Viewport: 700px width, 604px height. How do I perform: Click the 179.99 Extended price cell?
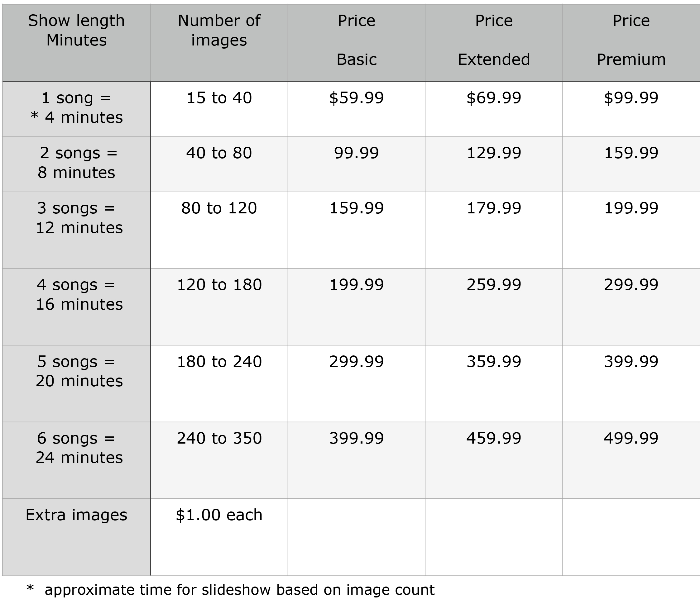[x=494, y=208]
